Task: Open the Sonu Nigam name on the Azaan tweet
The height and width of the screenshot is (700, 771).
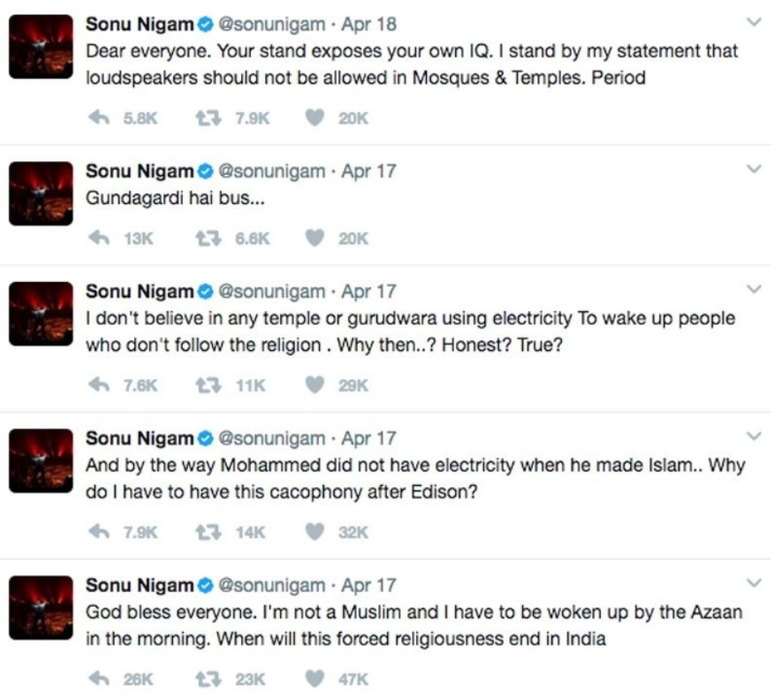Action: click(x=140, y=585)
